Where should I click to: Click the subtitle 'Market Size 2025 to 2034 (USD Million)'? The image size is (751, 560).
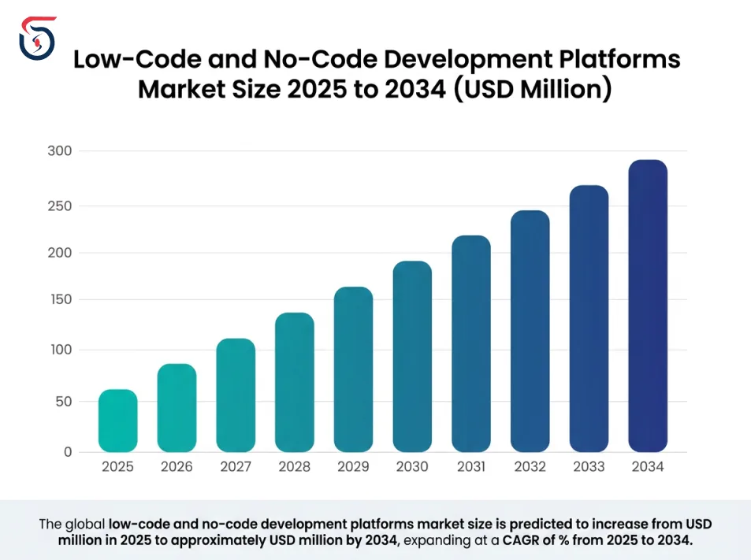point(375,89)
